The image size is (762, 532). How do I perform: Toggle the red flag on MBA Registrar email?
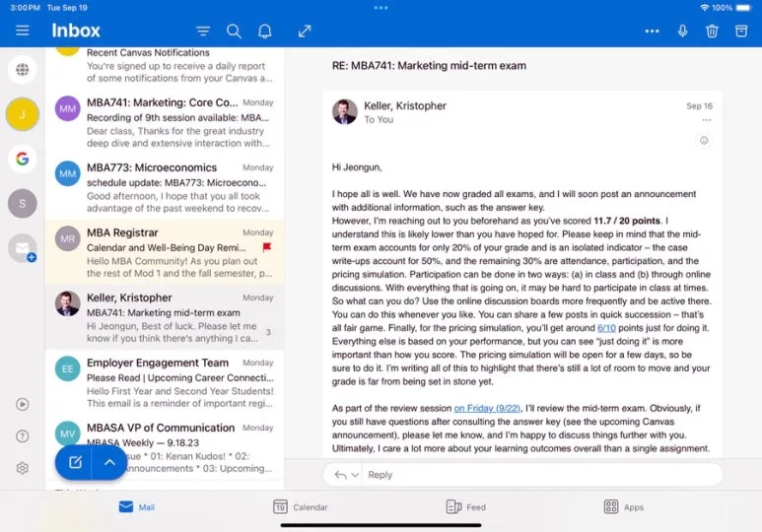(267, 247)
